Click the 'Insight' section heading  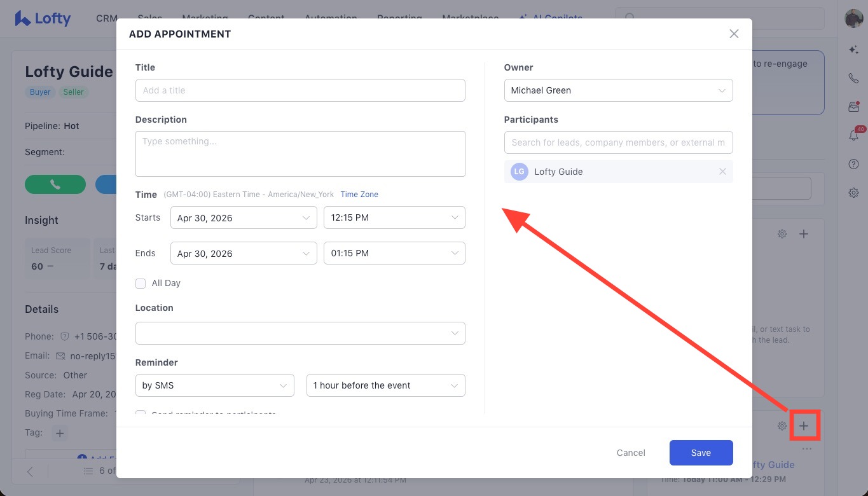[41, 220]
